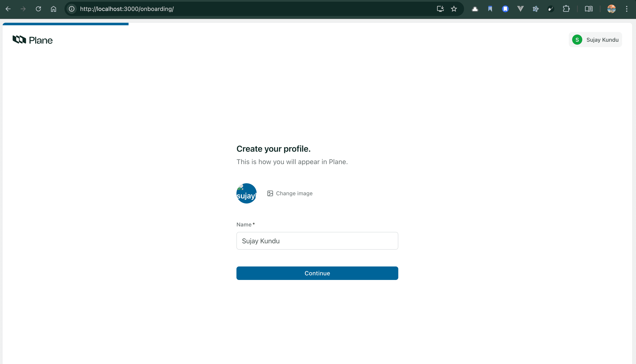Click the onboarding progress bar

pos(66,24)
